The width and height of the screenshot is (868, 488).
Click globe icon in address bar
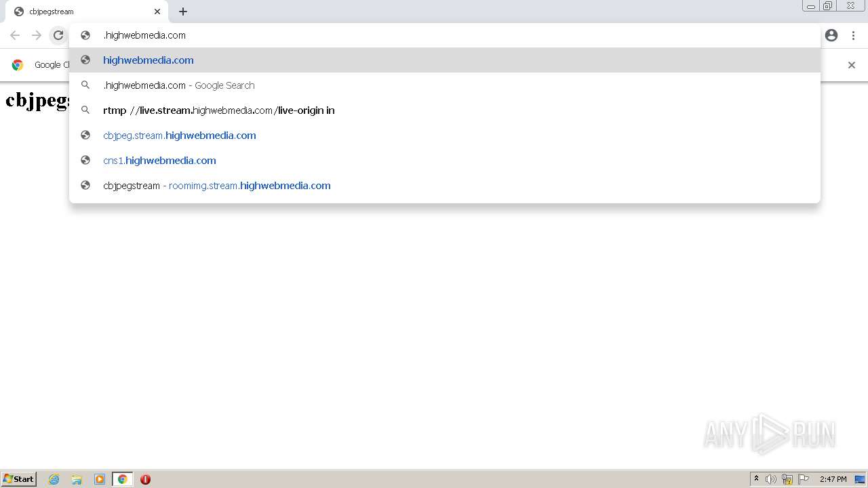point(85,35)
